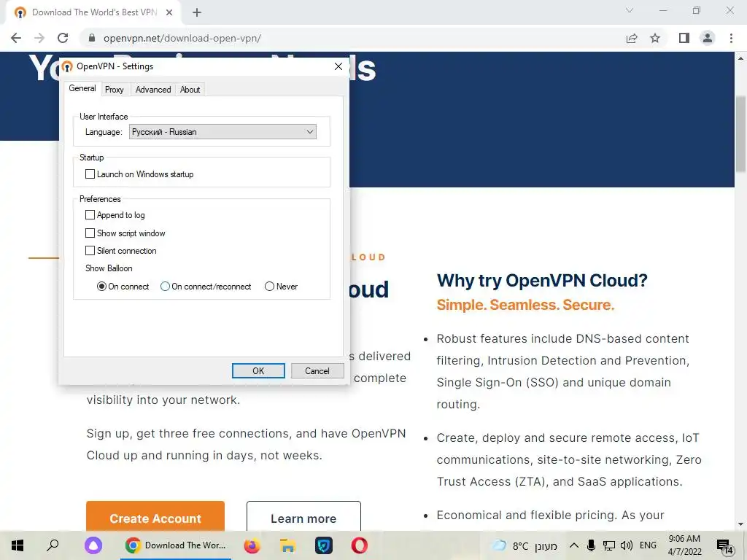Open the tab search chevron in Chrome

tap(630, 10)
